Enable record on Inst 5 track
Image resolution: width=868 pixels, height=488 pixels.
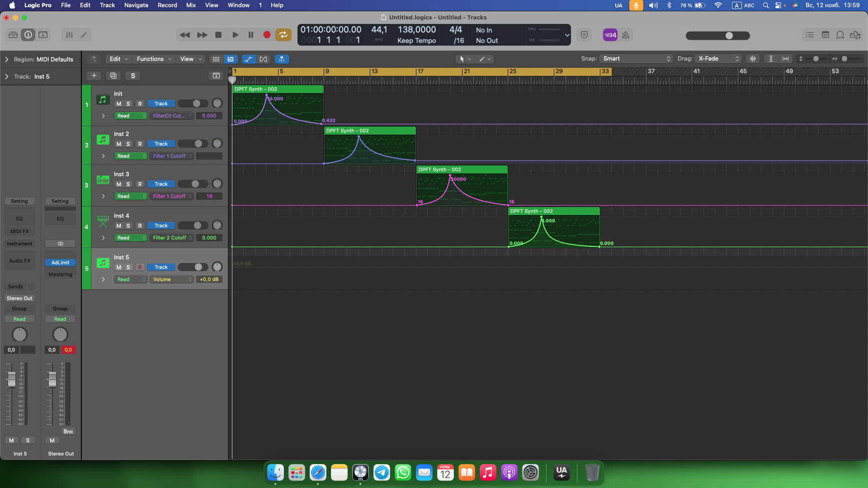click(140, 267)
